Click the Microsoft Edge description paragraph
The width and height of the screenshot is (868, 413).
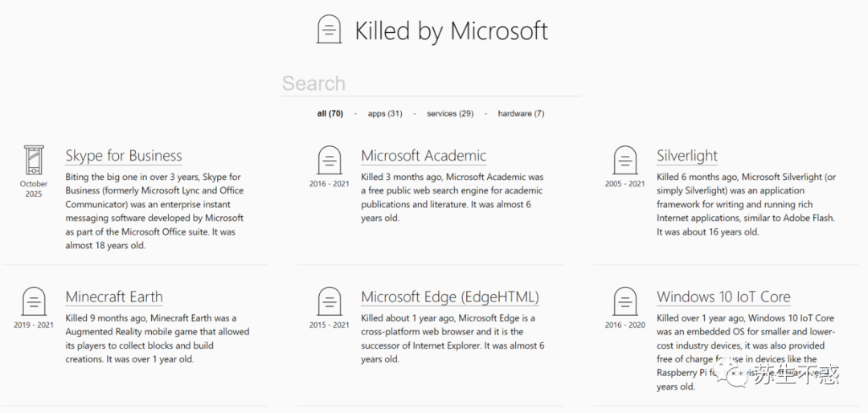pyautogui.click(x=452, y=339)
